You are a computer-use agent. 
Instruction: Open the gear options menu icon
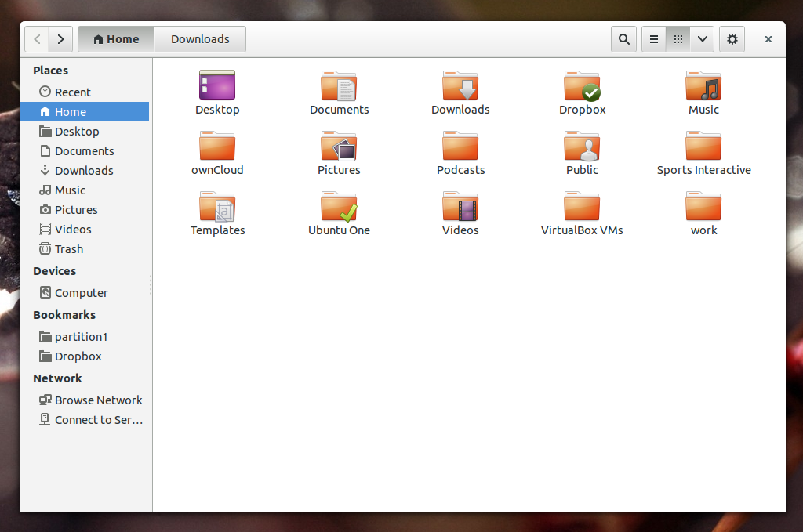tap(732, 38)
